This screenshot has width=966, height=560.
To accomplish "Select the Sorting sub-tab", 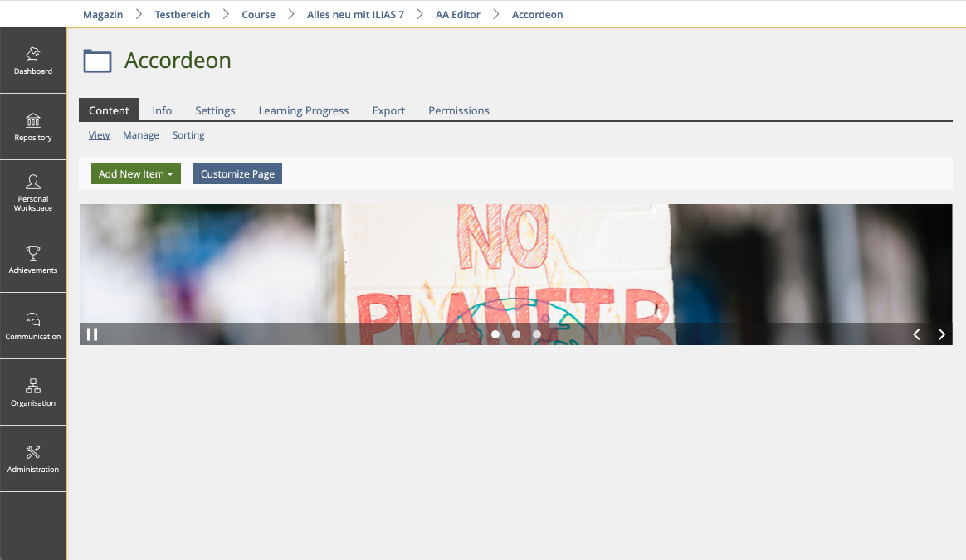I will [188, 135].
